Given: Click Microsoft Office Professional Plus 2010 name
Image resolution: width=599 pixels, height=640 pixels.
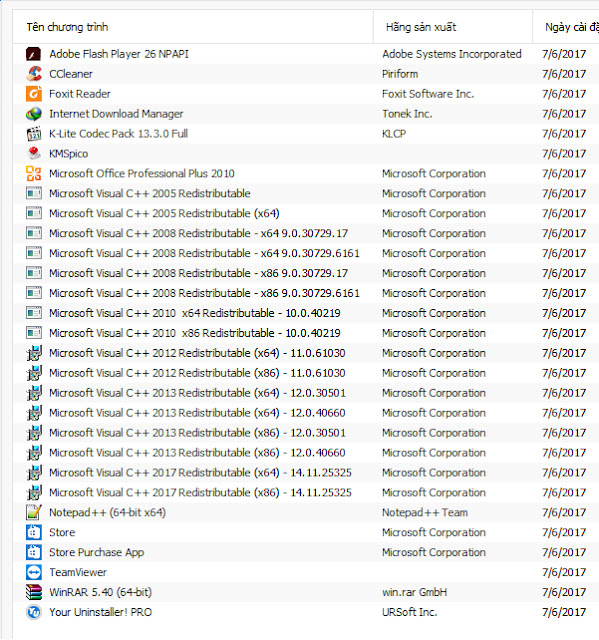Looking at the screenshot, I should [x=142, y=173].
